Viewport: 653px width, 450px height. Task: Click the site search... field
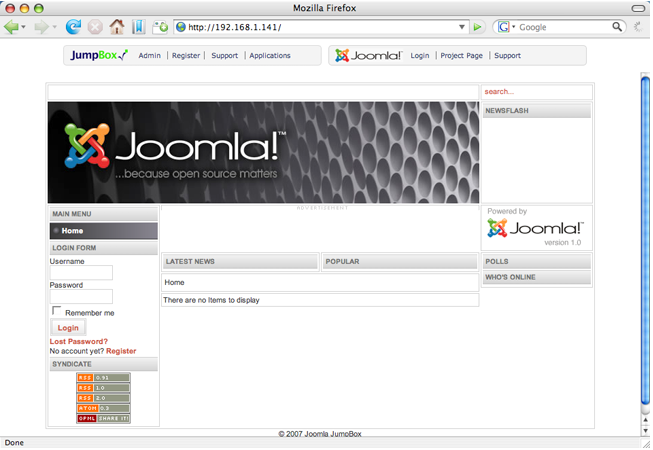pos(537,92)
